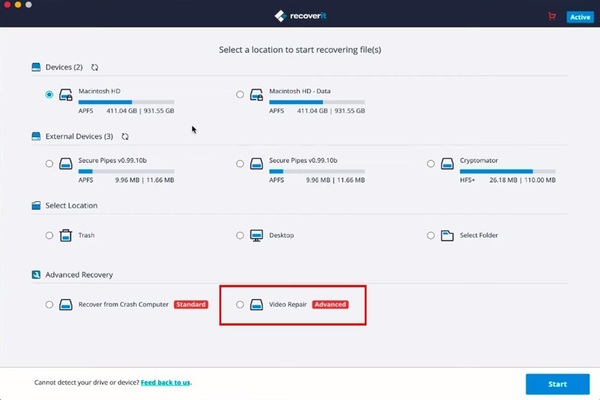Click the Cryptomator label

click(x=479, y=160)
